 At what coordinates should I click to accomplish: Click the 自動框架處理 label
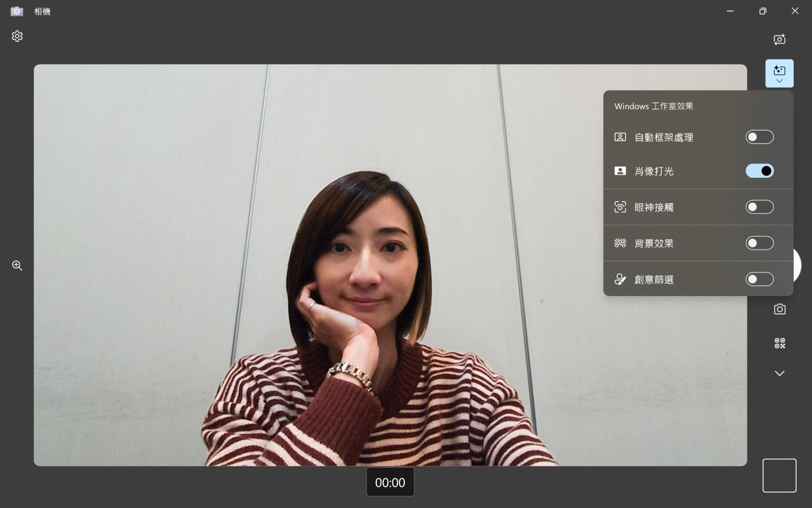click(664, 137)
